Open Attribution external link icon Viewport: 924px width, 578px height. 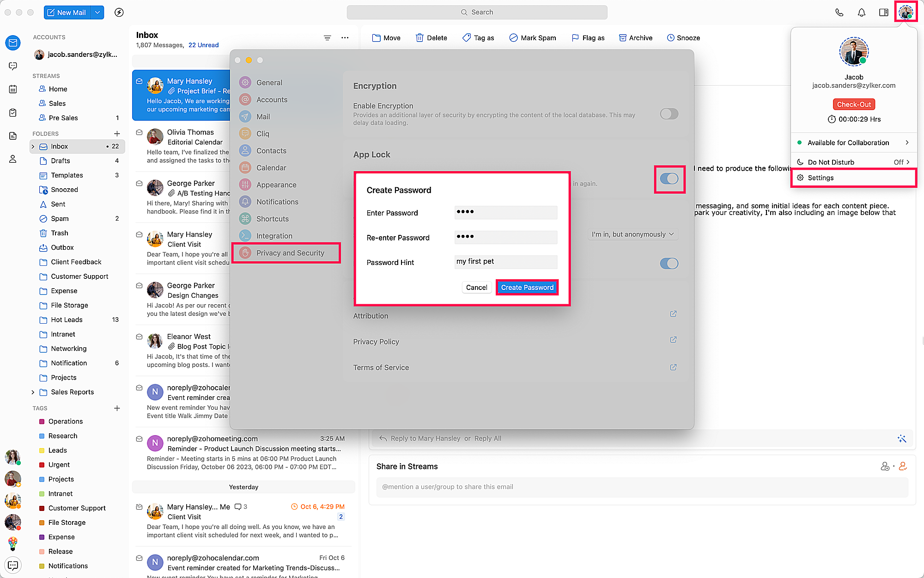click(673, 314)
